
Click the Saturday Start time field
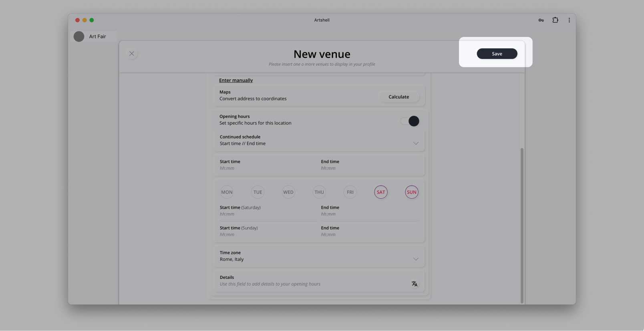pos(268,211)
